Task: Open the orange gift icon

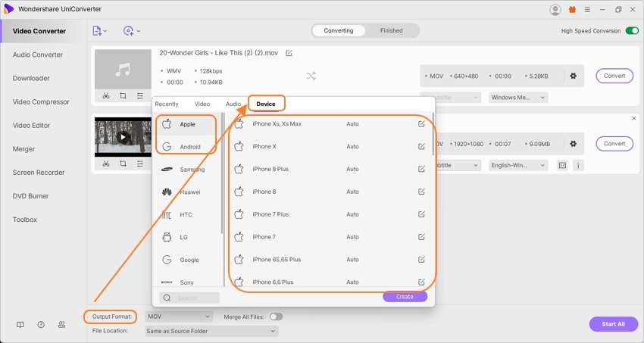Action: pyautogui.click(x=572, y=9)
